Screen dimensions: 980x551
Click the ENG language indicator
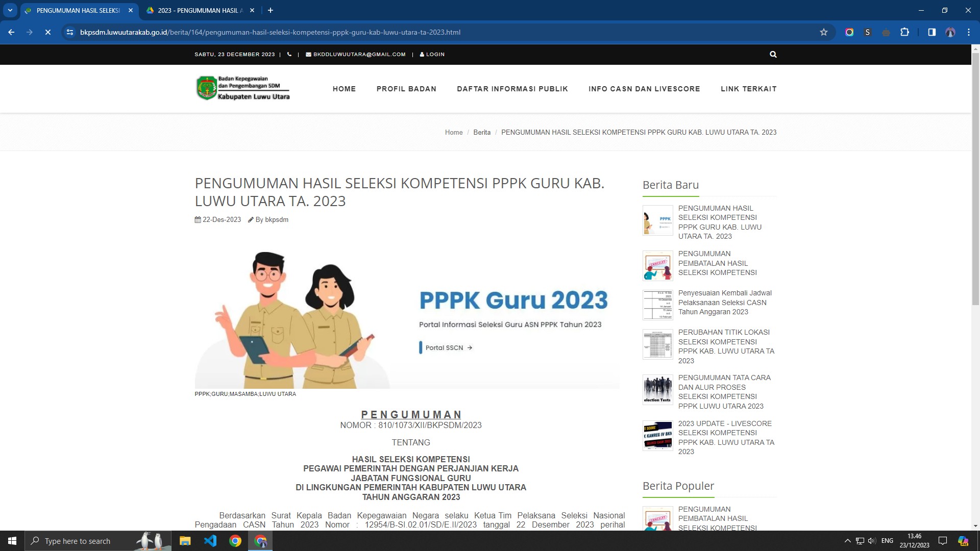[888, 541]
